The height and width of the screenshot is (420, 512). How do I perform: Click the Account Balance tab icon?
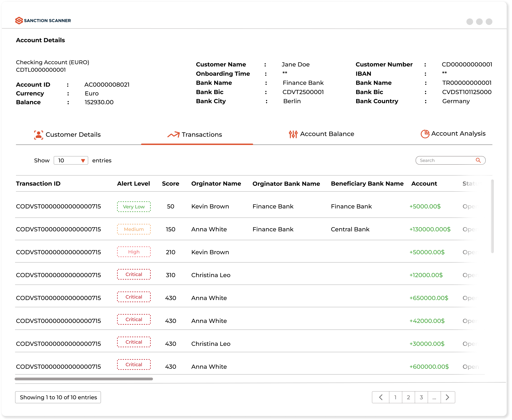293,134
